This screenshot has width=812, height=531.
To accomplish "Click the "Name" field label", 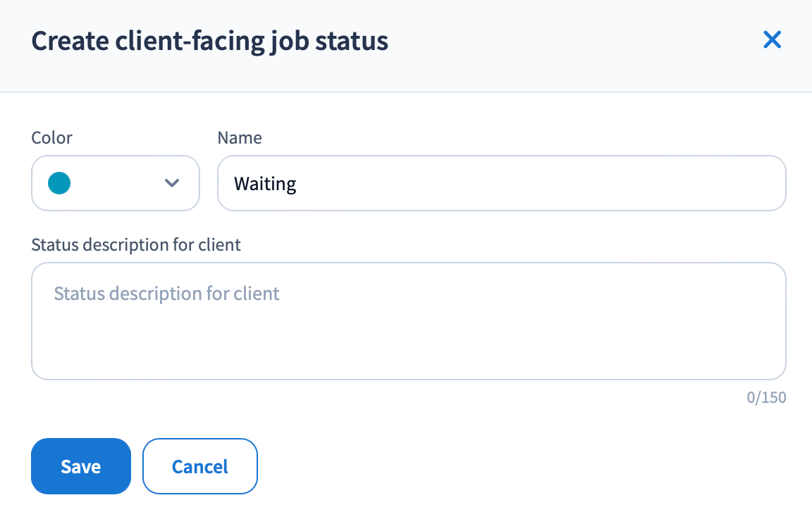I will pyautogui.click(x=240, y=137).
